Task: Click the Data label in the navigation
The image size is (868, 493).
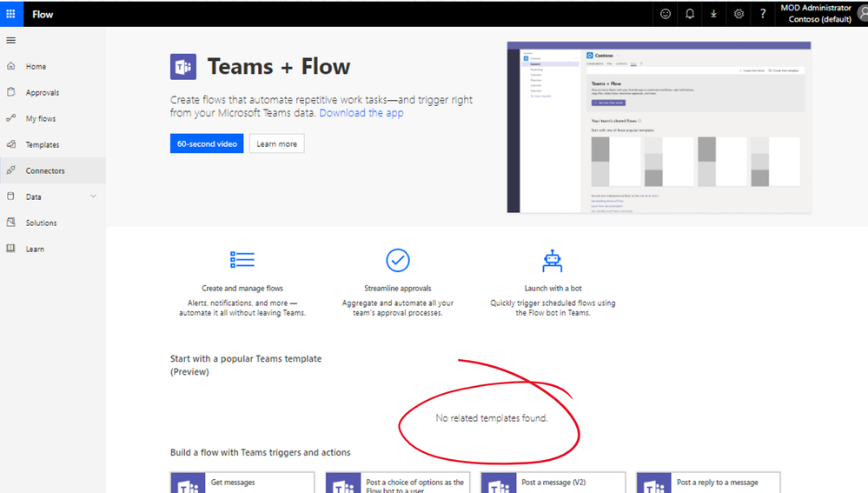Action: [33, 197]
